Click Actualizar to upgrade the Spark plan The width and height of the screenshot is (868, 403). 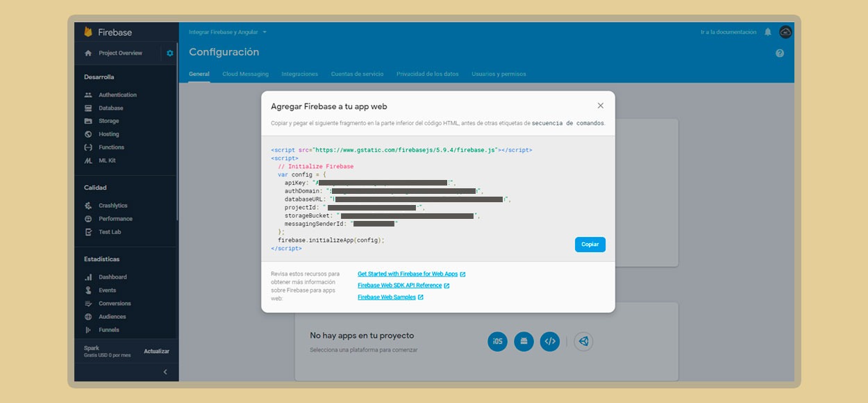click(156, 351)
